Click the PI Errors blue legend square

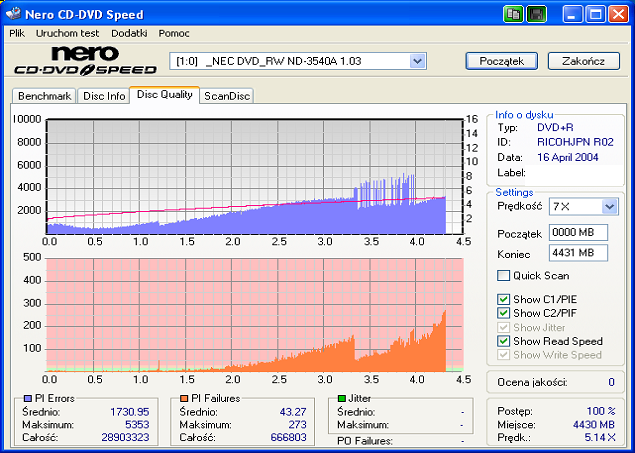28,399
